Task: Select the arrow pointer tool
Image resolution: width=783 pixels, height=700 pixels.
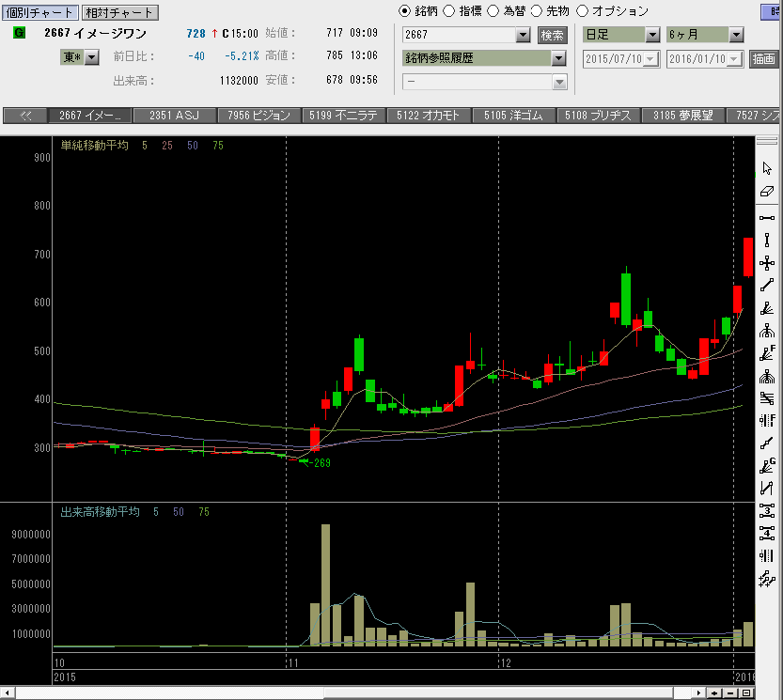Action: (x=767, y=168)
